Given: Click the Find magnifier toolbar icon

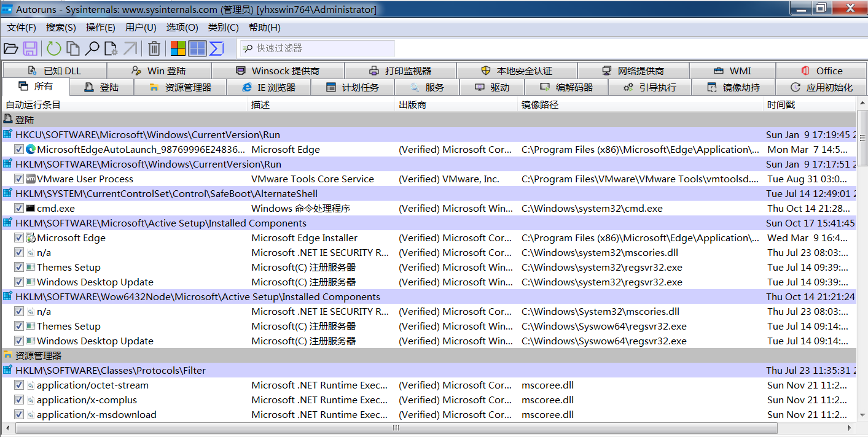Looking at the screenshot, I should tap(92, 48).
